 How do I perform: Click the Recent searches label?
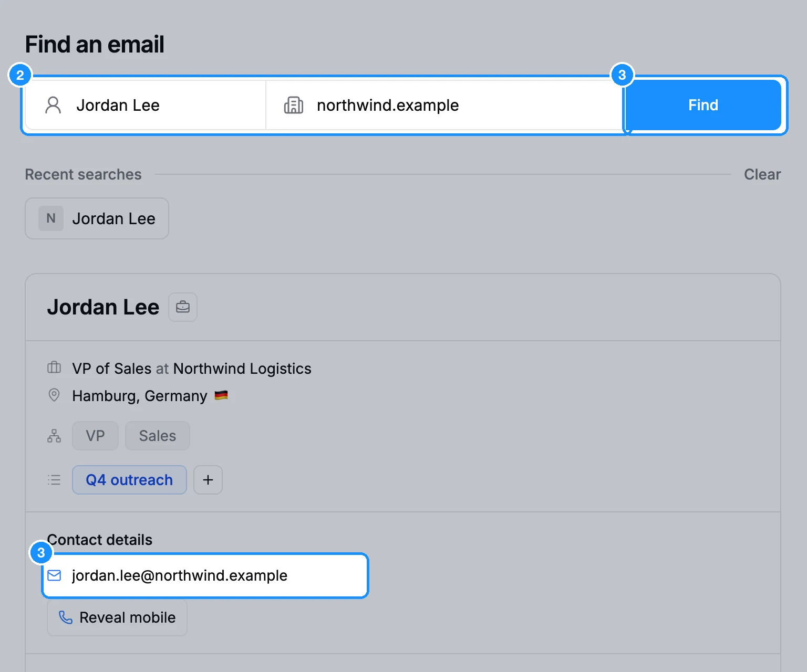pyautogui.click(x=84, y=174)
